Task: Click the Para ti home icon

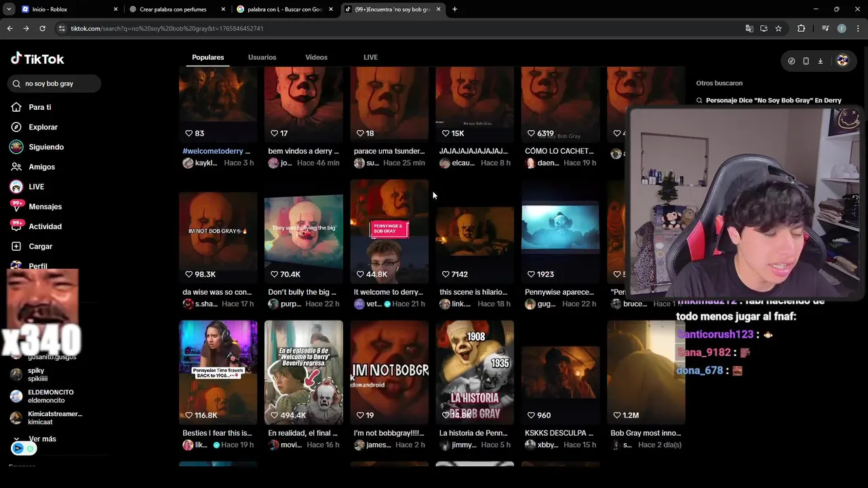Action: pyautogui.click(x=16, y=107)
